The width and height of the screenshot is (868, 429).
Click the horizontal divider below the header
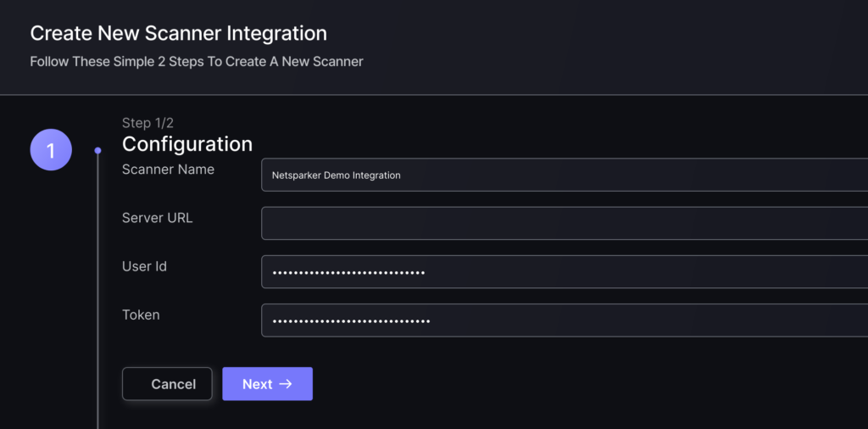434,95
